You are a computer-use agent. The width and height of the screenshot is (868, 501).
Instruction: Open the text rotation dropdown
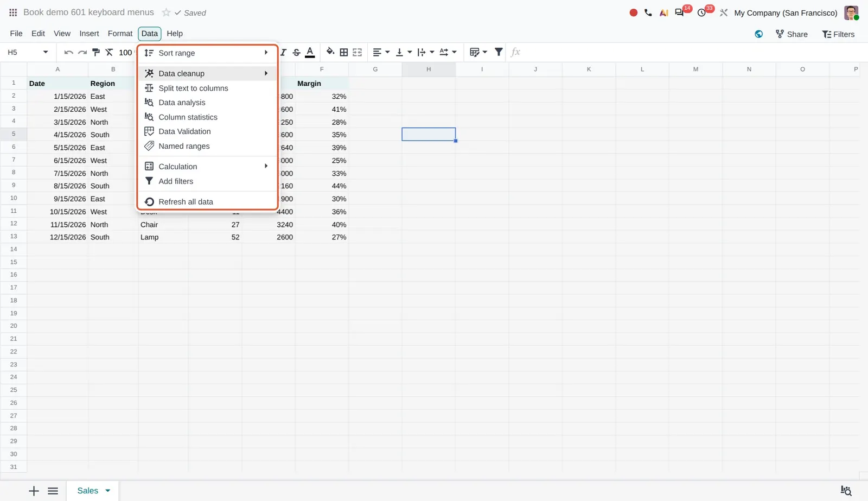pyautogui.click(x=448, y=52)
